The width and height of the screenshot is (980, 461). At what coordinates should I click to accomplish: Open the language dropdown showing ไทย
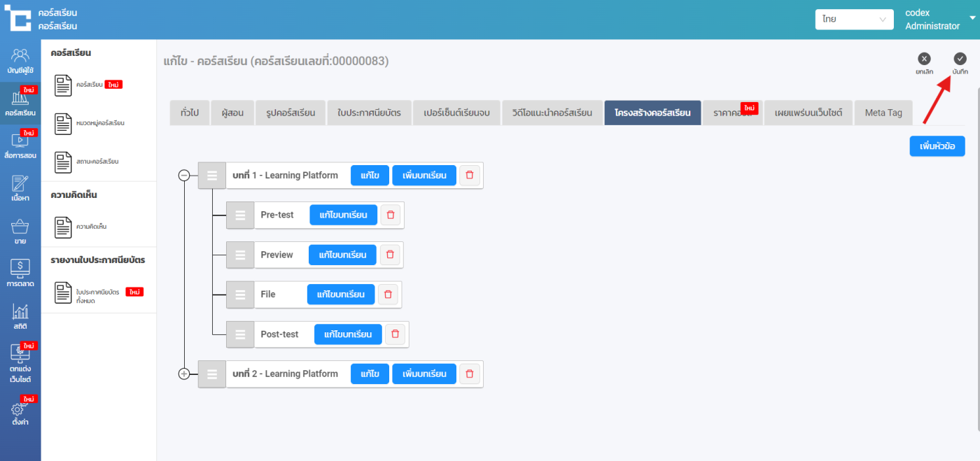[x=854, y=20]
